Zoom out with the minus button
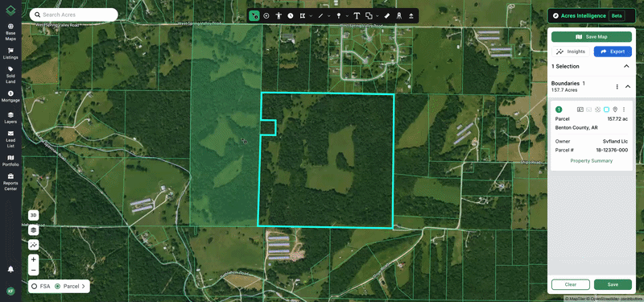 click(x=34, y=271)
